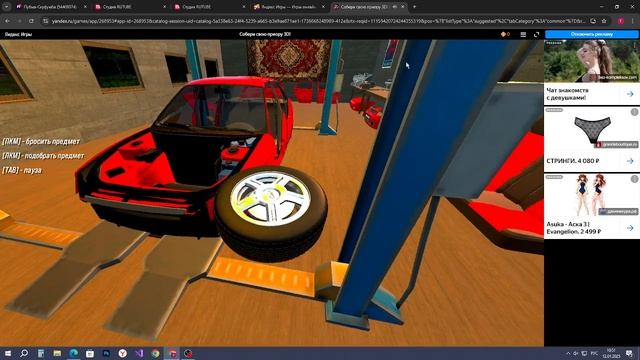This screenshot has height=360, width=640.
Task: Open the site info icon in address bar
Action: 46,21
